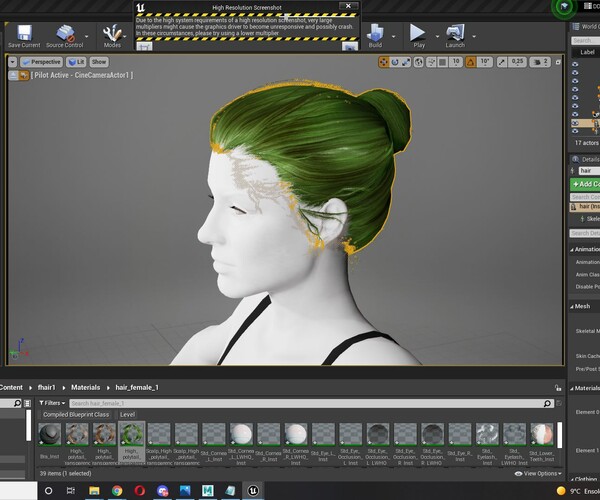This screenshot has height=500, width=600.
Task: Toggle pilot camera view icon
Action: [x=24, y=75]
